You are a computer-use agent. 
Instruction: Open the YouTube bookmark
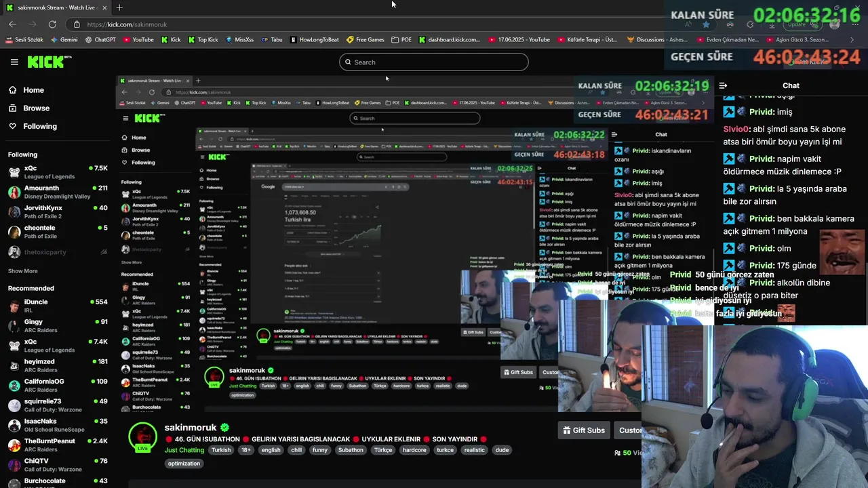point(138,40)
